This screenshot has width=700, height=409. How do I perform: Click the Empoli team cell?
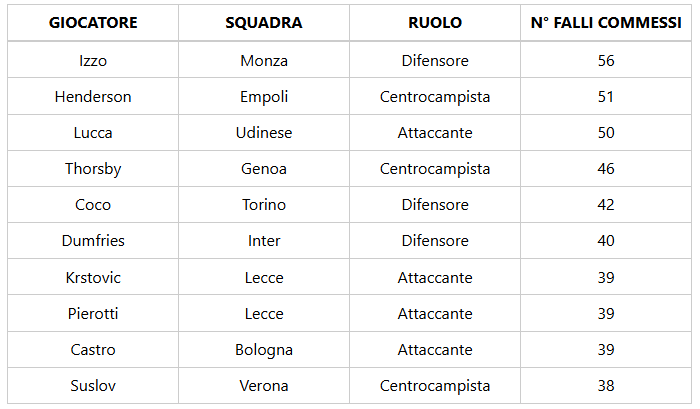tap(264, 97)
